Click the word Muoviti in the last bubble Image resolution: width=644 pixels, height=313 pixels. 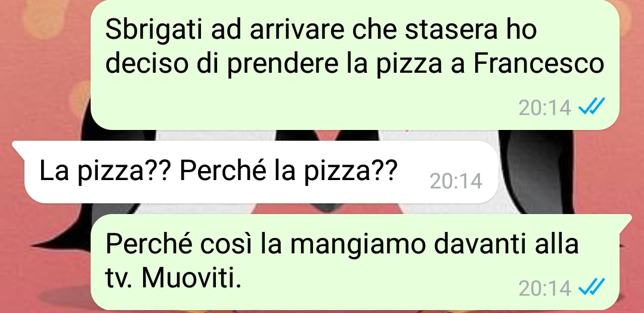pos(191,278)
